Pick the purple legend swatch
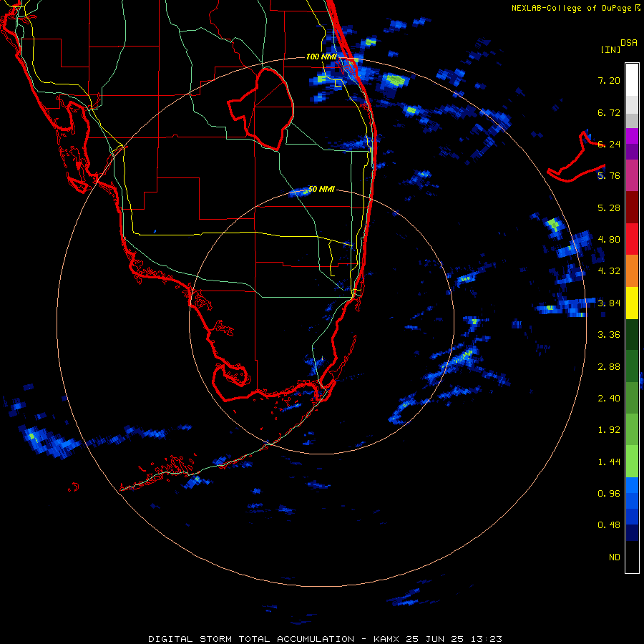Screen dimensions: 644x644 pyautogui.click(x=632, y=152)
